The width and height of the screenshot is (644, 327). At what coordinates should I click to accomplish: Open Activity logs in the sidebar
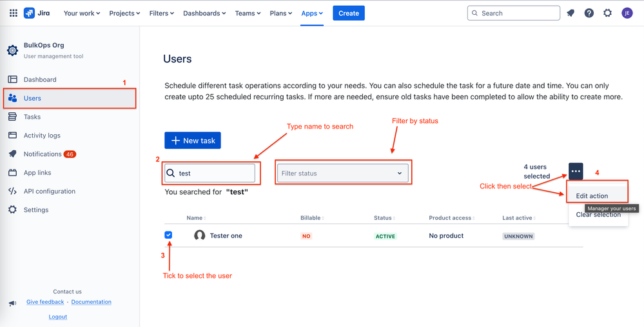[x=42, y=135]
